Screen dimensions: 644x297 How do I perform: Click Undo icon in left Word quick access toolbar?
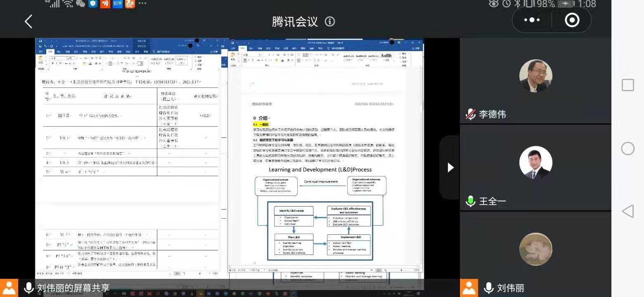click(45, 46)
